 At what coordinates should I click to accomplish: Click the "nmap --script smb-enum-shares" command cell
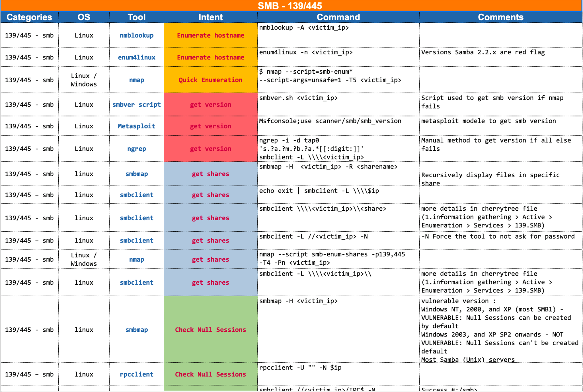pos(338,259)
